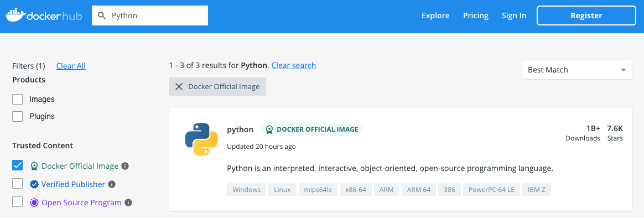644x218 pixels.
Task: Click the Updated 20 hours ago text
Action: (261, 147)
